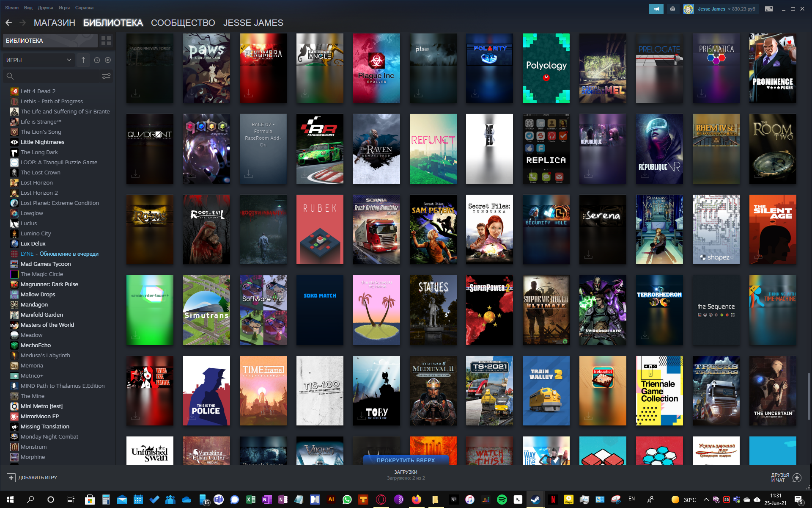Select Manifold Garden in list
Image resolution: width=812 pixels, height=508 pixels.
[x=42, y=315]
